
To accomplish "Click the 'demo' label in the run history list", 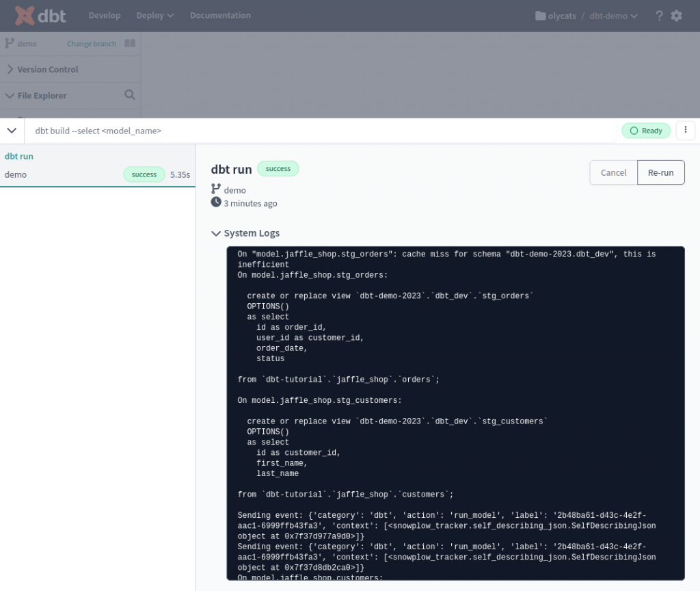I will (x=16, y=174).
